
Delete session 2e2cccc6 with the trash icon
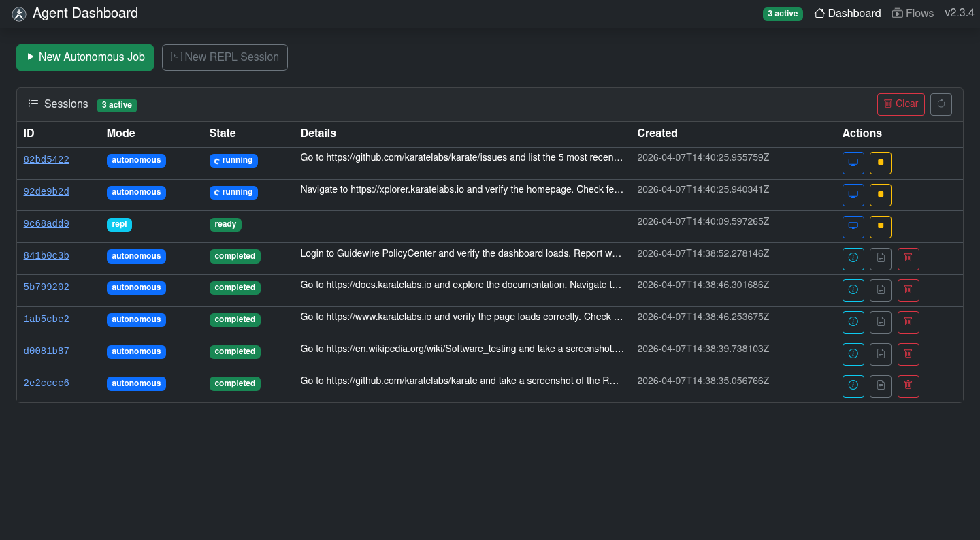pyautogui.click(x=908, y=386)
